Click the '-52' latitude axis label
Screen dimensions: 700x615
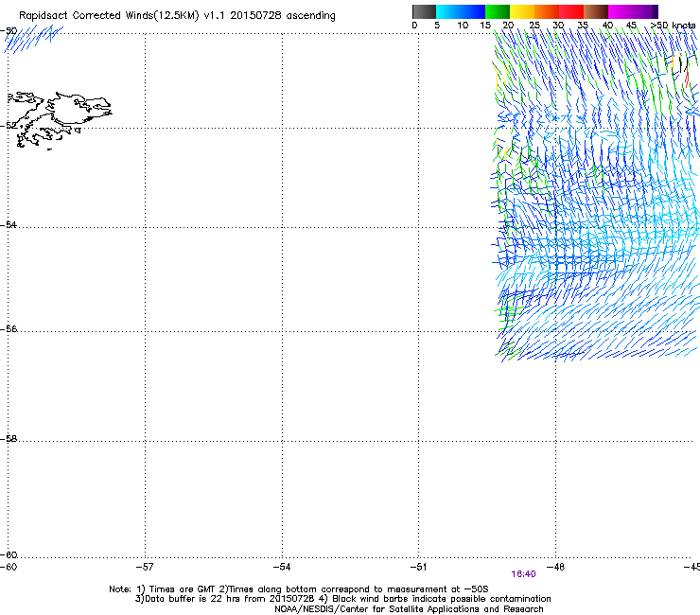pyautogui.click(x=9, y=126)
